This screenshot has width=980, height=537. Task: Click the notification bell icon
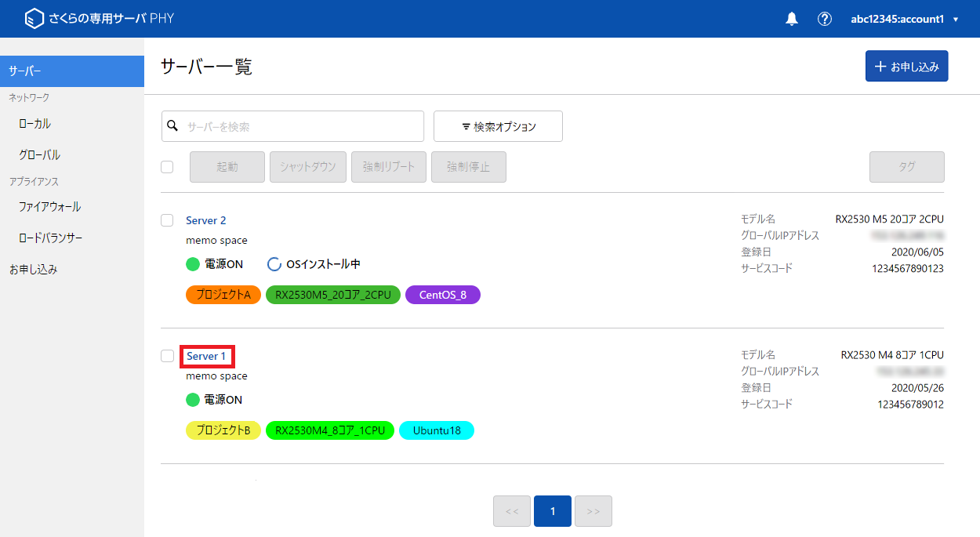coord(791,18)
